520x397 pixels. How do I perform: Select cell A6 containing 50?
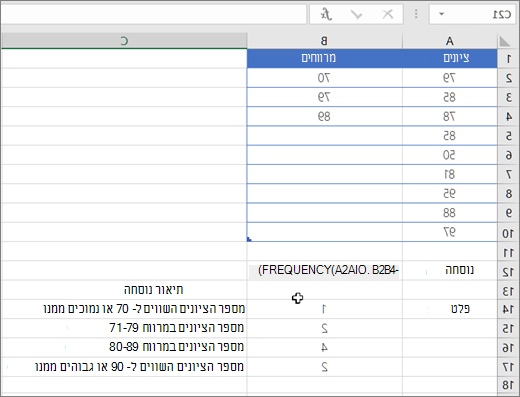pyautogui.click(x=450, y=155)
